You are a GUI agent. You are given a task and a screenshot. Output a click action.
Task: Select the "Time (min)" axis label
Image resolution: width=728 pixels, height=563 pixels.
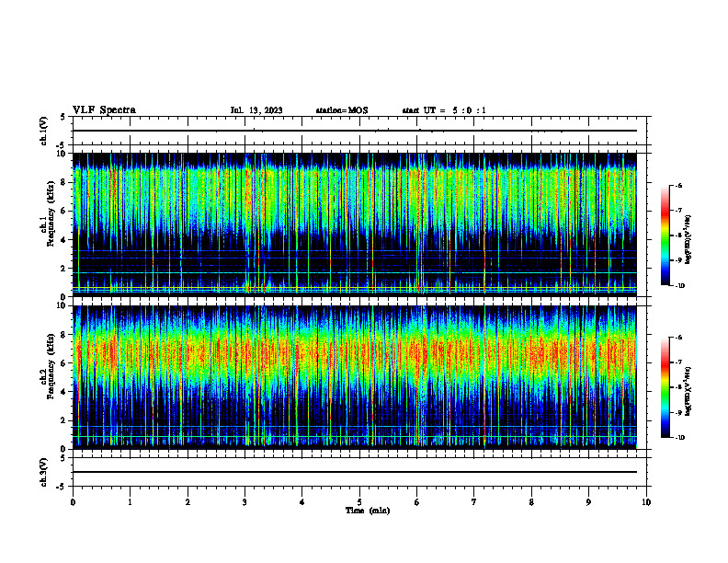[x=368, y=511]
